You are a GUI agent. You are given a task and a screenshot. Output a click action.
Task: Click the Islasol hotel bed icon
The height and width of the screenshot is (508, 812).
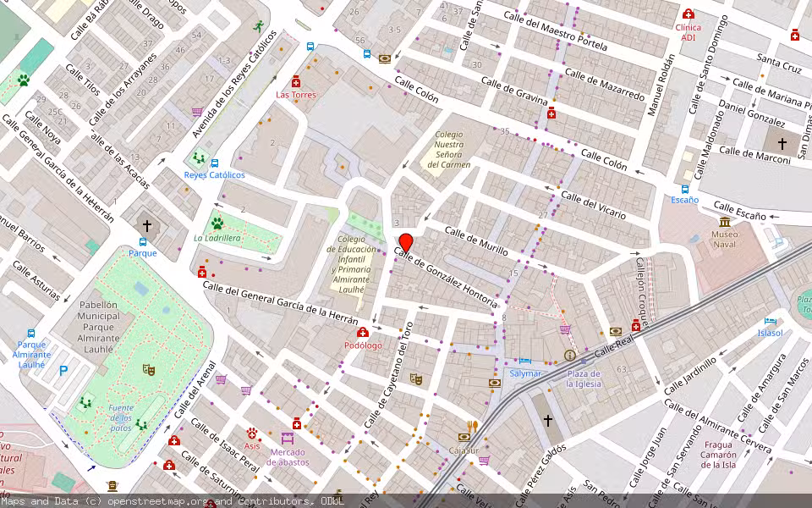pos(770,322)
